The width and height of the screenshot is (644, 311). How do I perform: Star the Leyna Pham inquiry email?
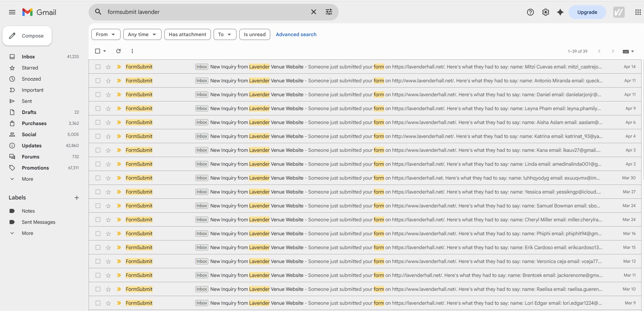point(108,108)
